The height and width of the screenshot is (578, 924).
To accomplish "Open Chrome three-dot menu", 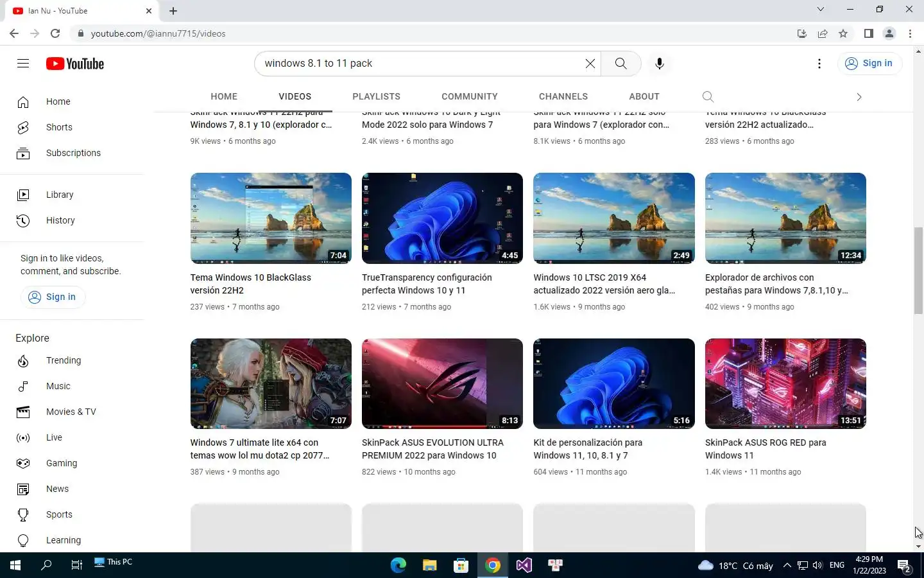I will pyautogui.click(x=910, y=33).
